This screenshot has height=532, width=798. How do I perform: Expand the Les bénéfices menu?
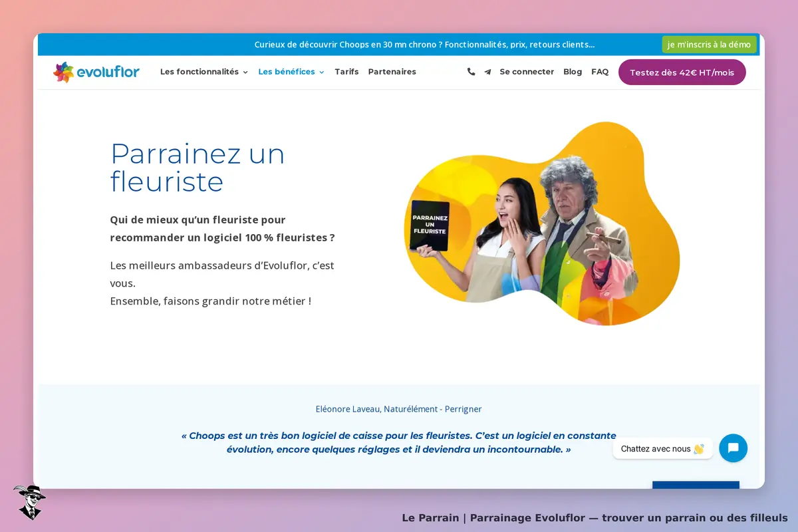click(x=291, y=72)
